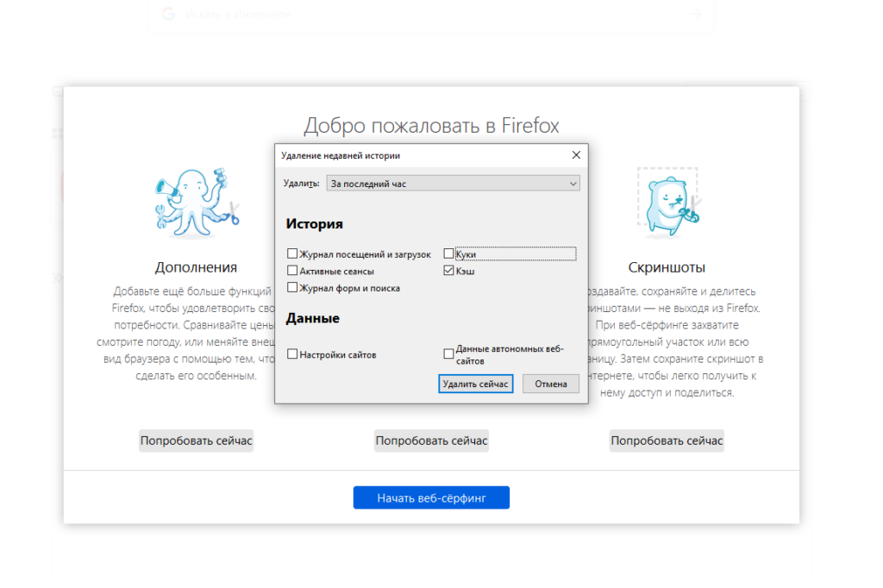Check Данные автономных веб-сайтов box
The height and width of the screenshot is (588, 883).
[x=448, y=354]
